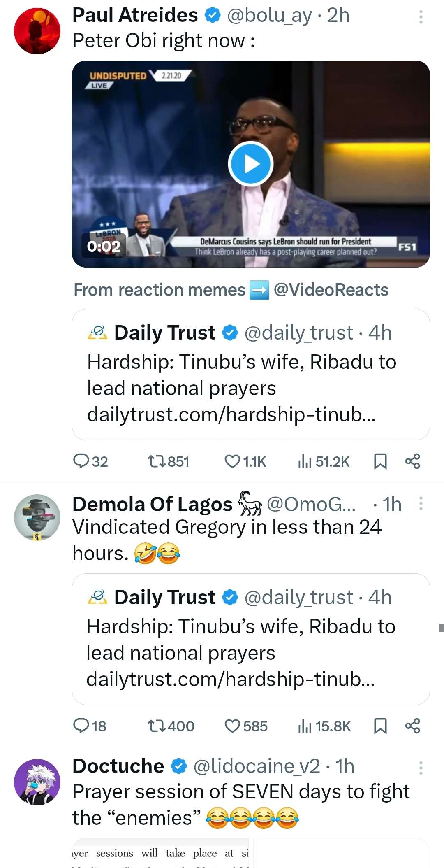Screen dimensions: 444x868
Task: Open @VideoReacts profile link
Action: (331, 290)
